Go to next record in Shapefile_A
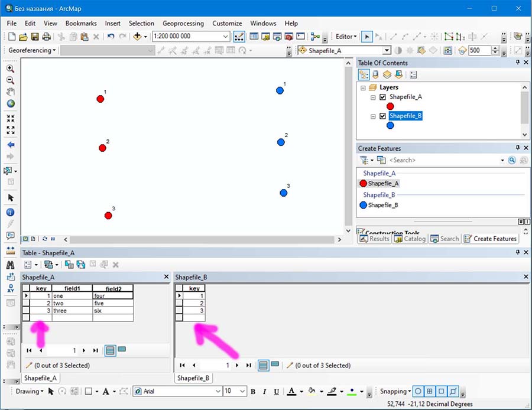 click(84, 350)
